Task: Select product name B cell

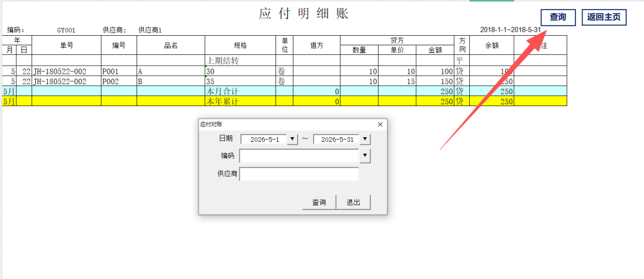Action: [x=171, y=81]
